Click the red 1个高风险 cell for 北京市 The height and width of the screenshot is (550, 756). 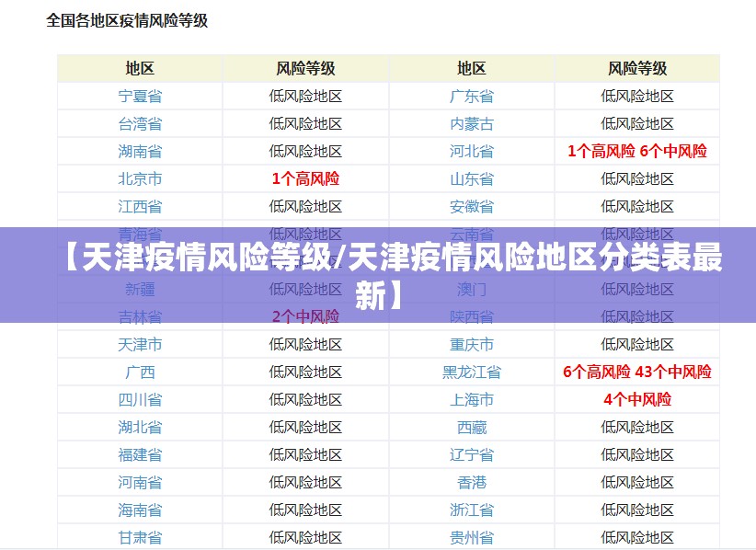[305, 178]
